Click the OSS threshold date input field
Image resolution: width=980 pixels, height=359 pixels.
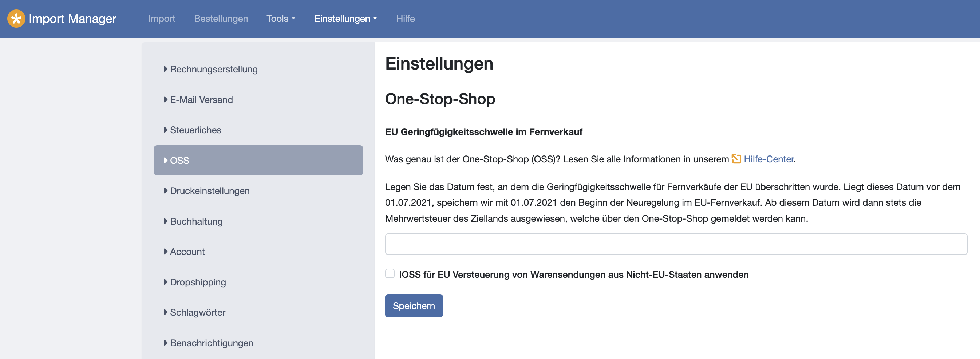676,244
